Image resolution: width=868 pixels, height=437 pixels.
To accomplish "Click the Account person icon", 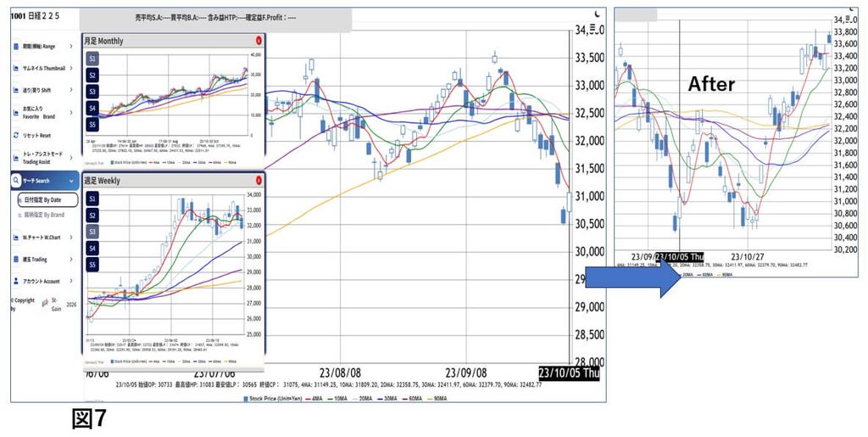I will pos(15,281).
